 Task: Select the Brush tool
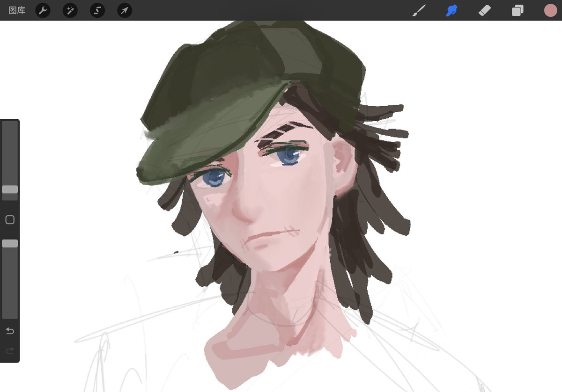[x=419, y=10]
